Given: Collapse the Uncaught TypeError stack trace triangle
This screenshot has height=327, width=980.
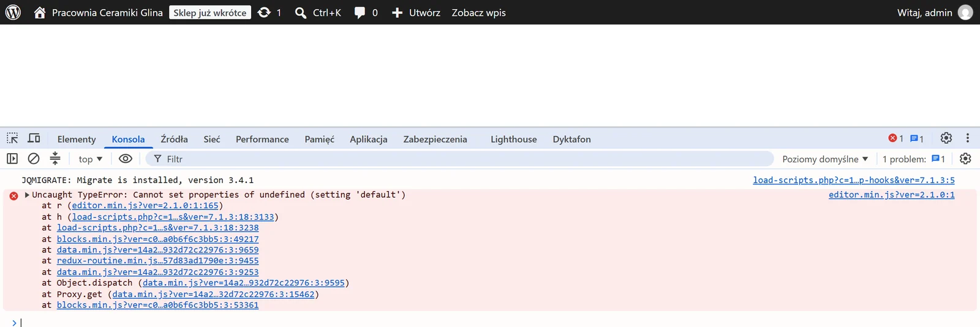Looking at the screenshot, I should [x=27, y=195].
